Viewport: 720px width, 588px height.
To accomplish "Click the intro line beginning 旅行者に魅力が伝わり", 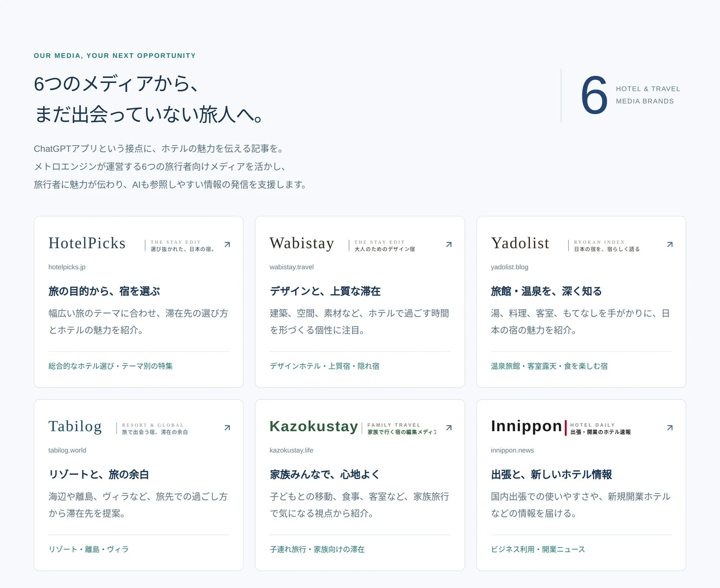I will [171, 185].
